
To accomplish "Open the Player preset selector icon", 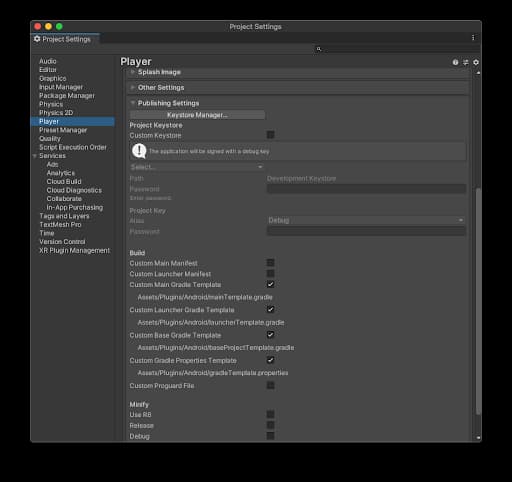I will tap(466, 62).
